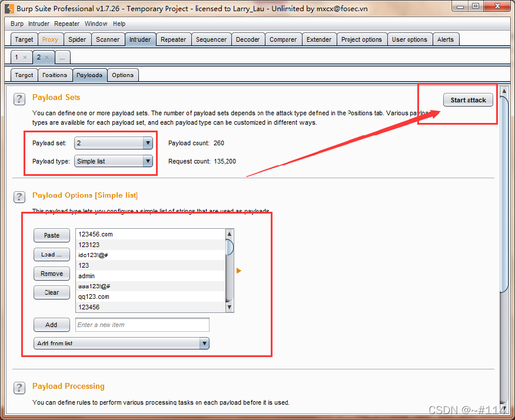Select payload entry idc123!@#

tap(151, 255)
